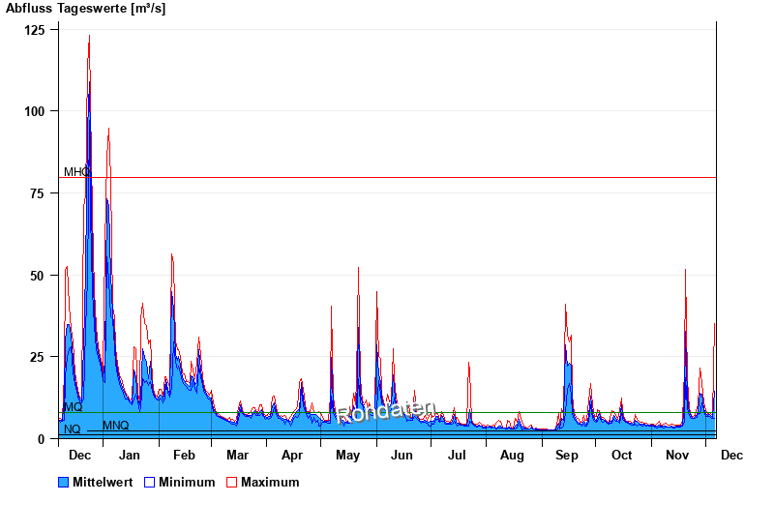Click the MQ reference line label
Screen dimensions: 774x532
(x=73, y=407)
